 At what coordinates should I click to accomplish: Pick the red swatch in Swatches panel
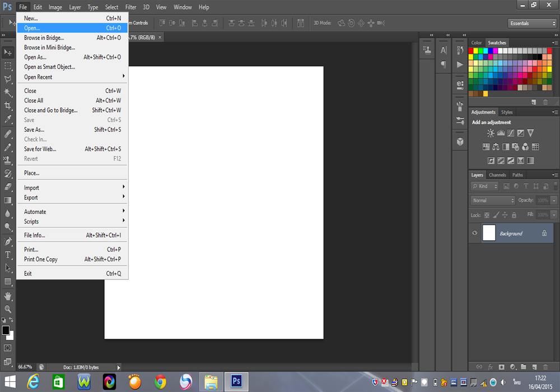pyautogui.click(x=472, y=50)
